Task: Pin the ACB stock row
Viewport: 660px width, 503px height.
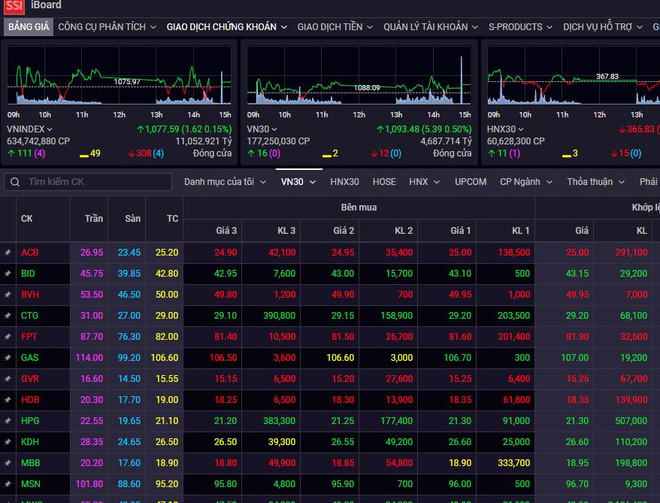Action: 8,252
